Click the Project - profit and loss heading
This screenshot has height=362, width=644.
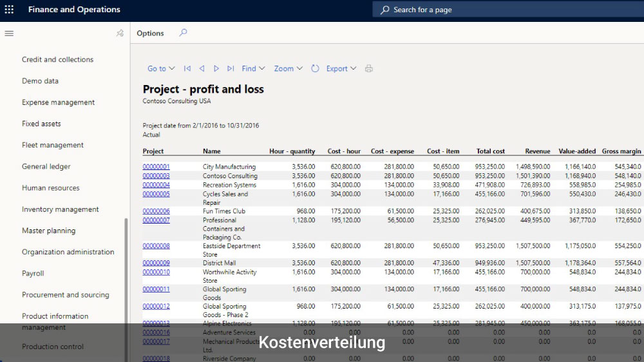(x=204, y=89)
